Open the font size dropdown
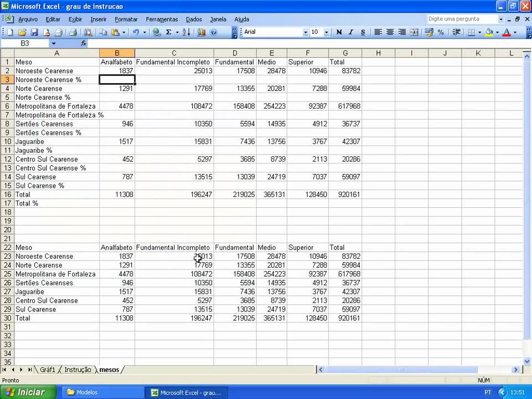Screen dimensions: 532x399 coord(326,32)
